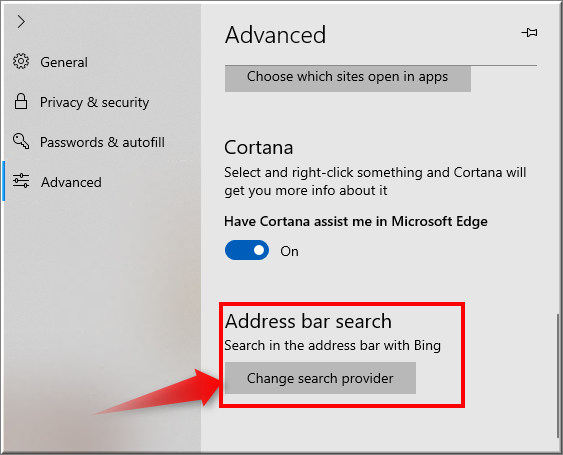Click the On label beside the Cortana switch
The width and height of the screenshot is (563, 455).
click(289, 251)
